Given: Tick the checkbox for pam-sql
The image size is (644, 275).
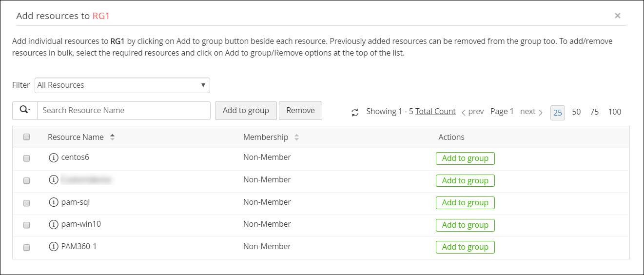Looking at the screenshot, I should click(27, 202).
